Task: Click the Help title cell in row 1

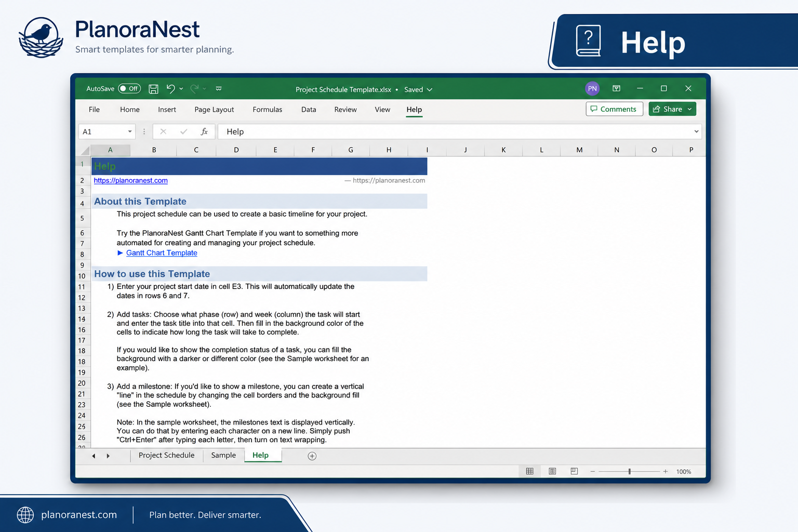Action: [259, 166]
